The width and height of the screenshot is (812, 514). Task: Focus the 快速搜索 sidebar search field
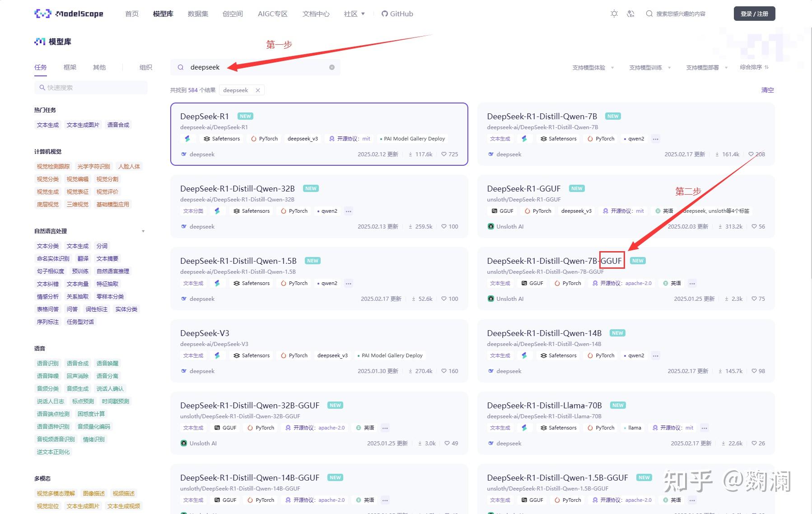pos(91,88)
